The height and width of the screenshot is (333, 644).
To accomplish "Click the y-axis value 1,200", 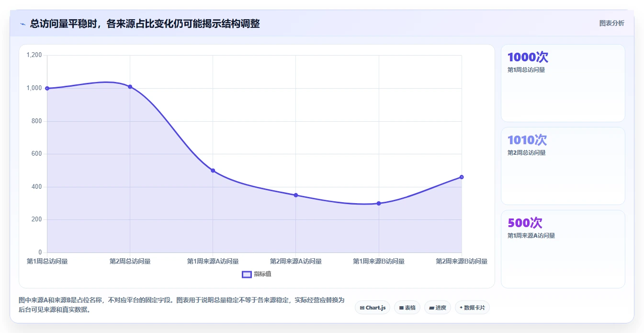I will coord(34,55).
